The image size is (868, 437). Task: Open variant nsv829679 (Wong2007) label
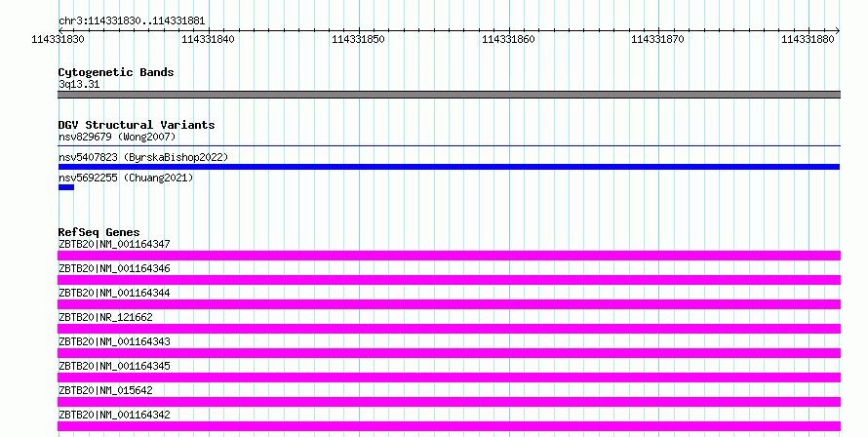tap(117, 137)
